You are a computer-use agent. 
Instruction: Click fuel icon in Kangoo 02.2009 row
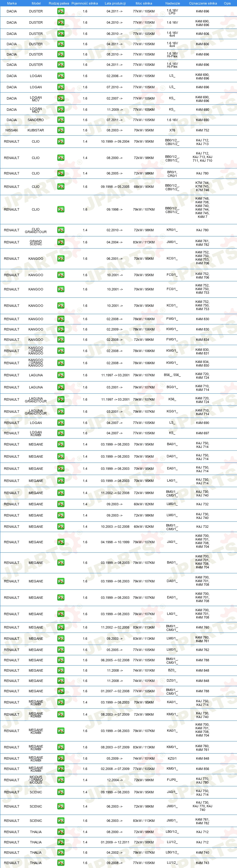coord(61,329)
